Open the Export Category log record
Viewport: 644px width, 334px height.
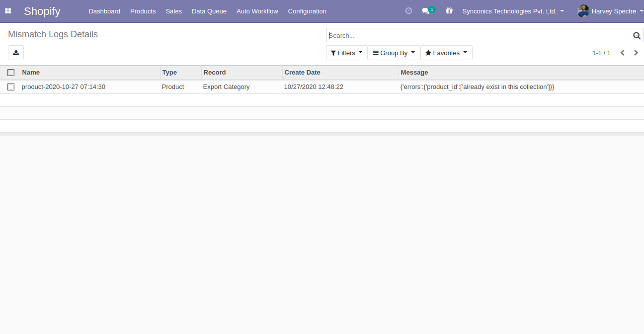point(226,87)
